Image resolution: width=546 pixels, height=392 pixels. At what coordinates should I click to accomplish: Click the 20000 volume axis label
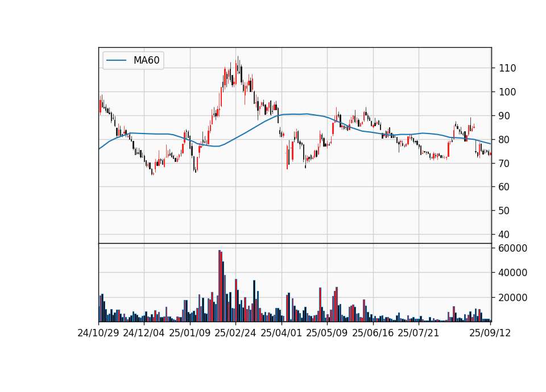(513, 298)
